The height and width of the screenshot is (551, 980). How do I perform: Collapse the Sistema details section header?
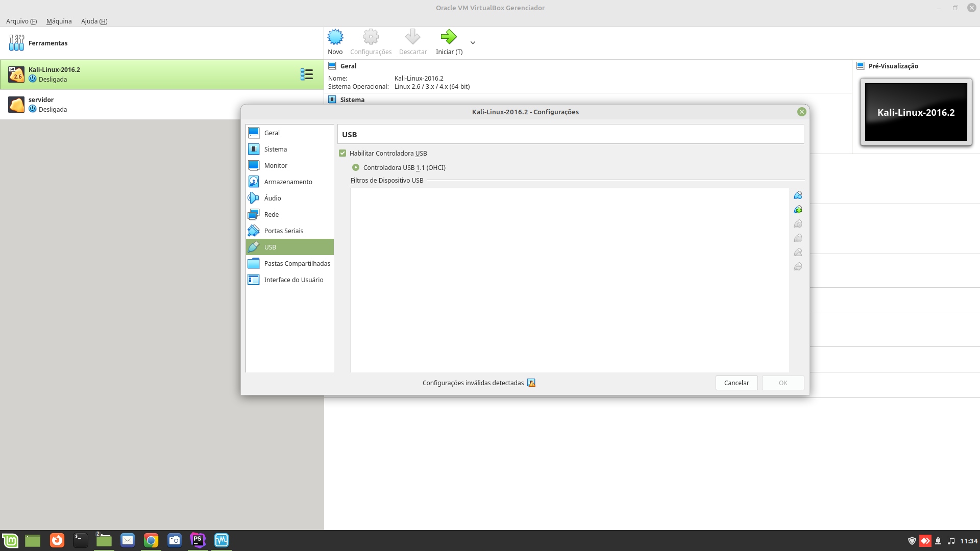pos(353,99)
